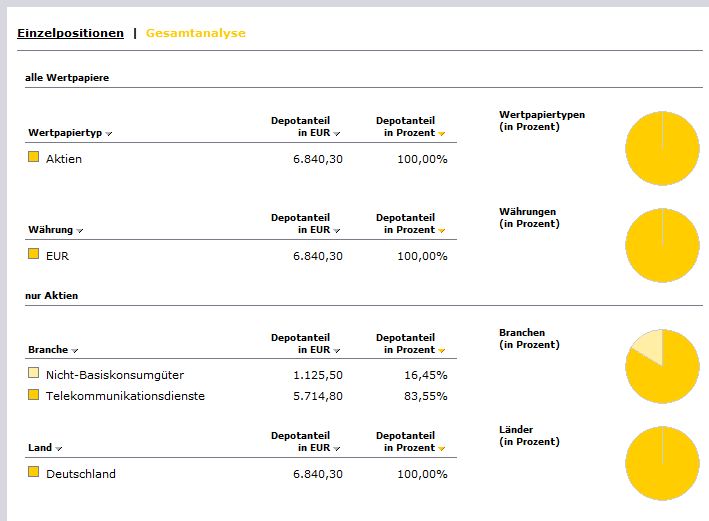Sort by Branche column arrow
Screen dimensions: 709x521
[x=77, y=351]
